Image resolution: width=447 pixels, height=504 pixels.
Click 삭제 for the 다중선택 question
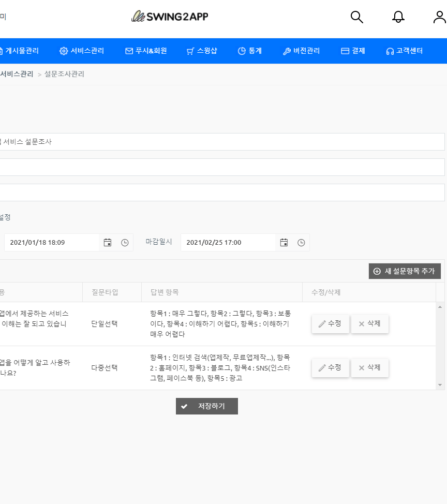369,368
